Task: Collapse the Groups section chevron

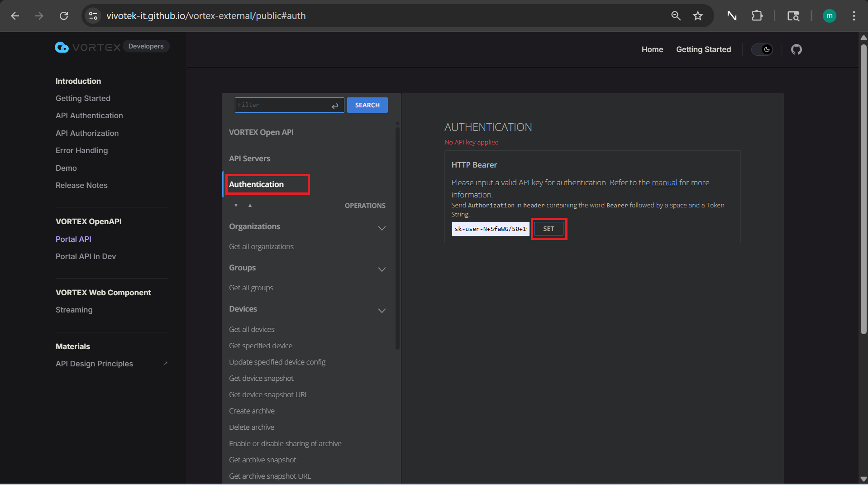Action: coord(382,269)
